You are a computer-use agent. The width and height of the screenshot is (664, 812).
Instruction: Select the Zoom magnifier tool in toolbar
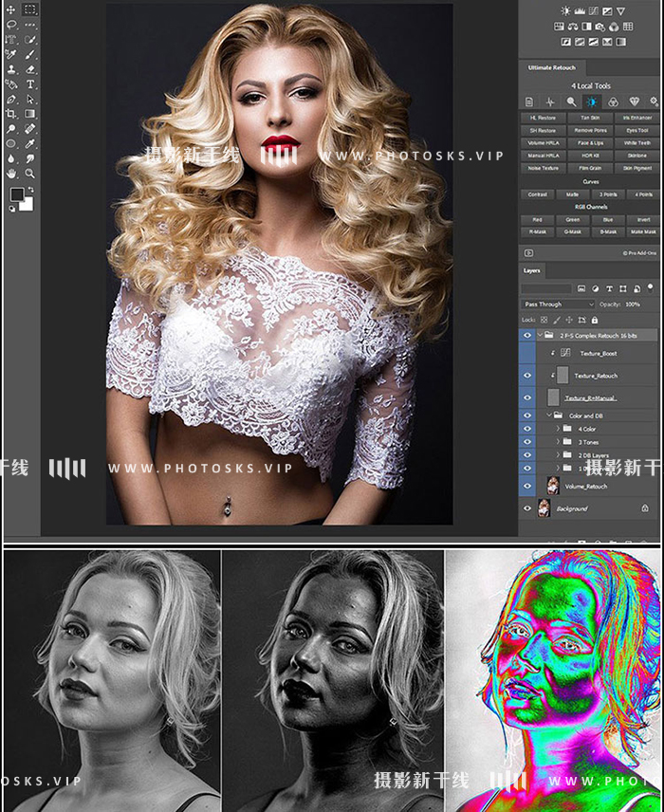tap(30, 174)
